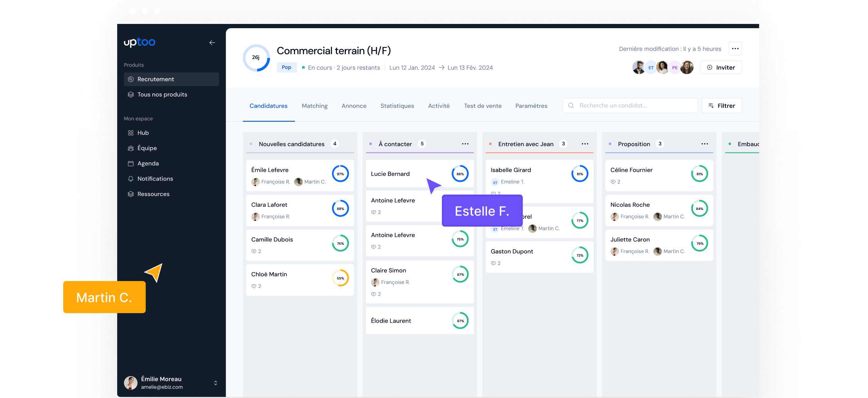Click the 26j progress ring

coord(256,58)
